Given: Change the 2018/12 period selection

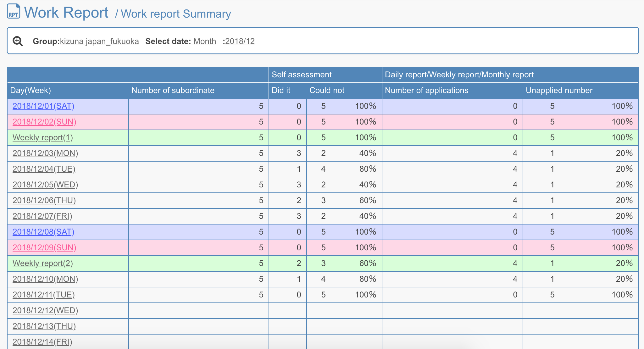Looking at the screenshot, I should [x=240, y=41].
